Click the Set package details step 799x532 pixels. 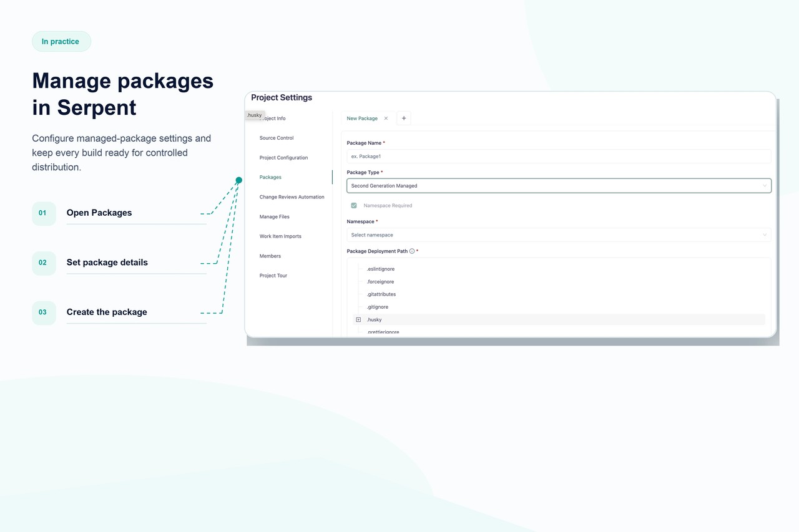107,263
